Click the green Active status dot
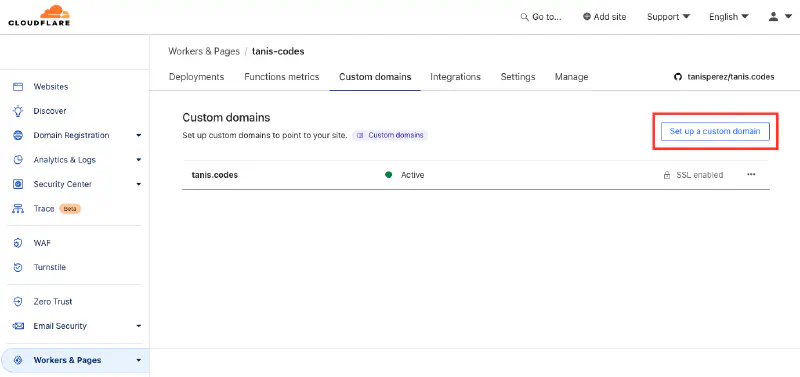The height and width of the screenshot is (377, 800). pos(388,175)
